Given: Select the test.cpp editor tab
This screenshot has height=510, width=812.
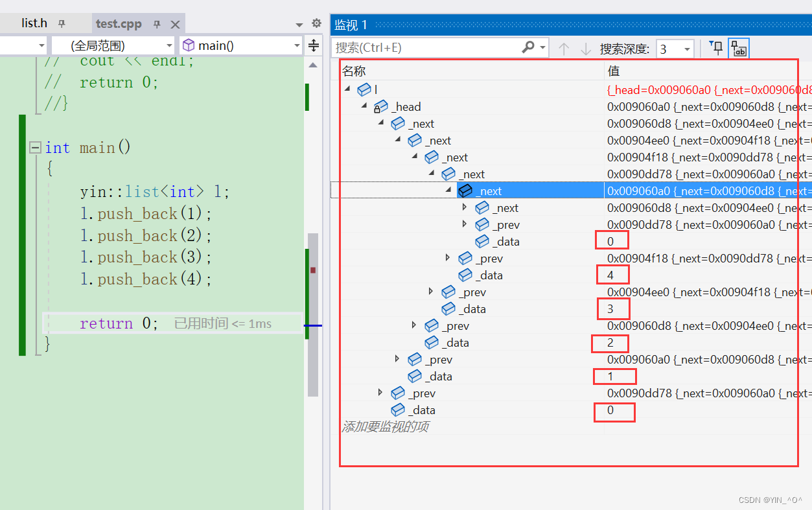Looking at the screenshot, I should [119, 24].
